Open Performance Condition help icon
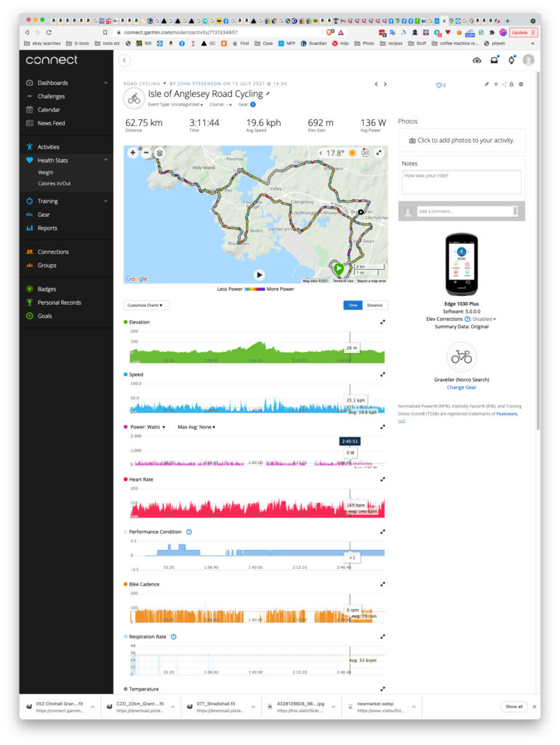Image resolution: width=560 pixels, height=745 pixels. (x=189, y=532)
